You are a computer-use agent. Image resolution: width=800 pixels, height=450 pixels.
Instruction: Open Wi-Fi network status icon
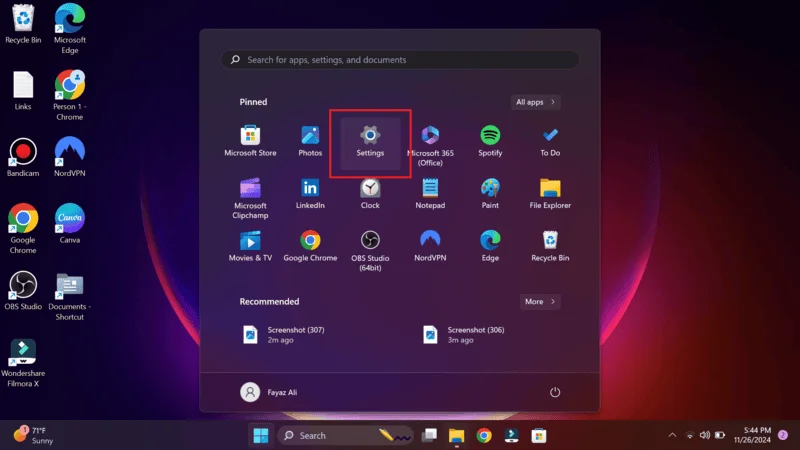[x=689, y=435]
